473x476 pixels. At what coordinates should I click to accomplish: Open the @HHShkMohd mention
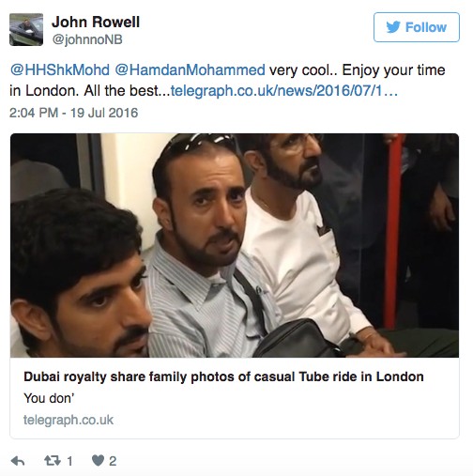60,69
